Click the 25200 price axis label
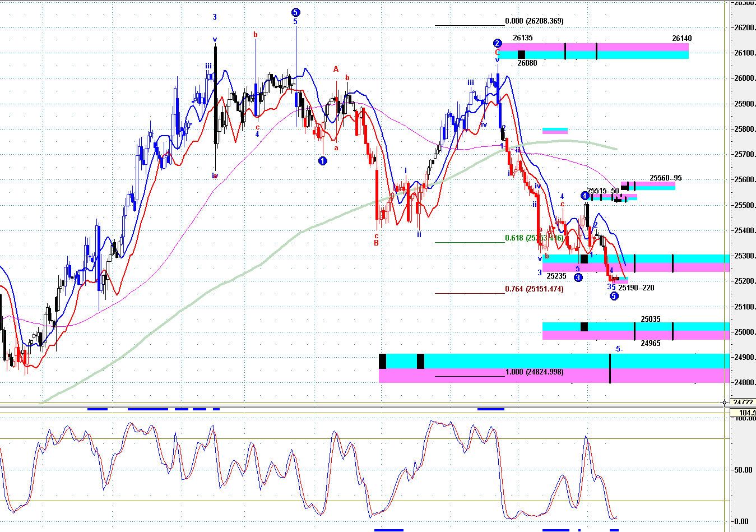This screenshot has width=756, height=532. tap(745, 281)
